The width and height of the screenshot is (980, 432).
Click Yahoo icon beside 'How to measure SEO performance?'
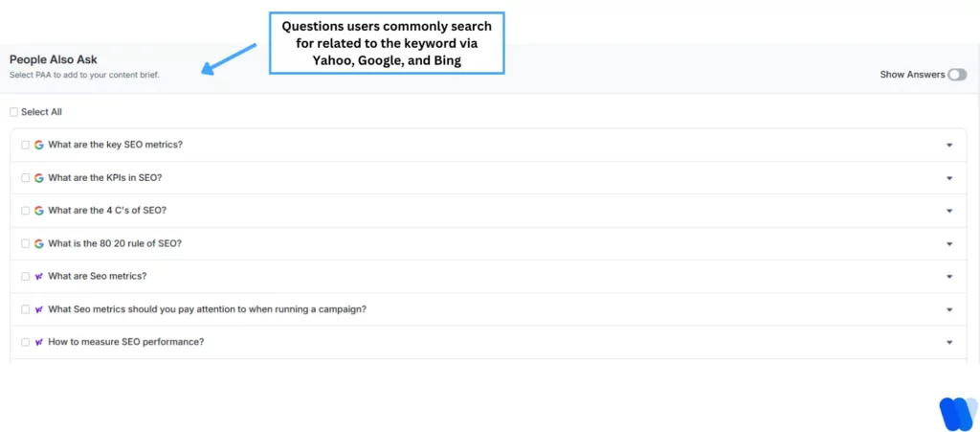point(38,342)
